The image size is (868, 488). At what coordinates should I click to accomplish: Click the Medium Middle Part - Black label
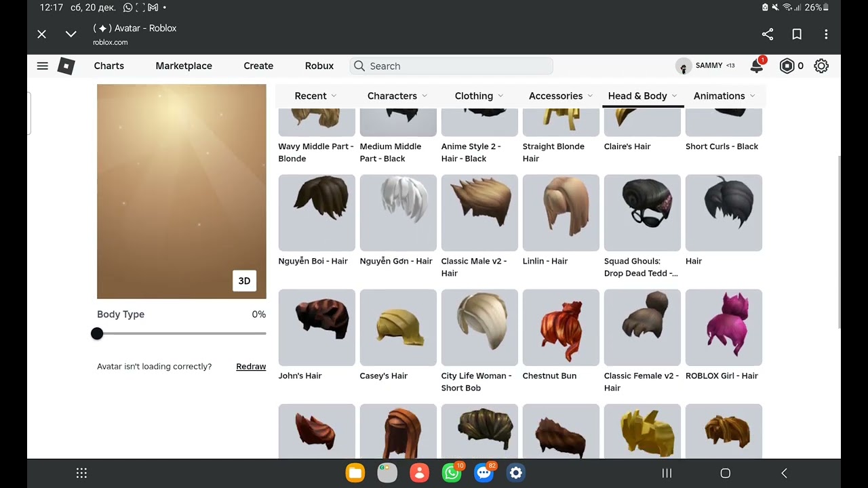pos(391,152)
